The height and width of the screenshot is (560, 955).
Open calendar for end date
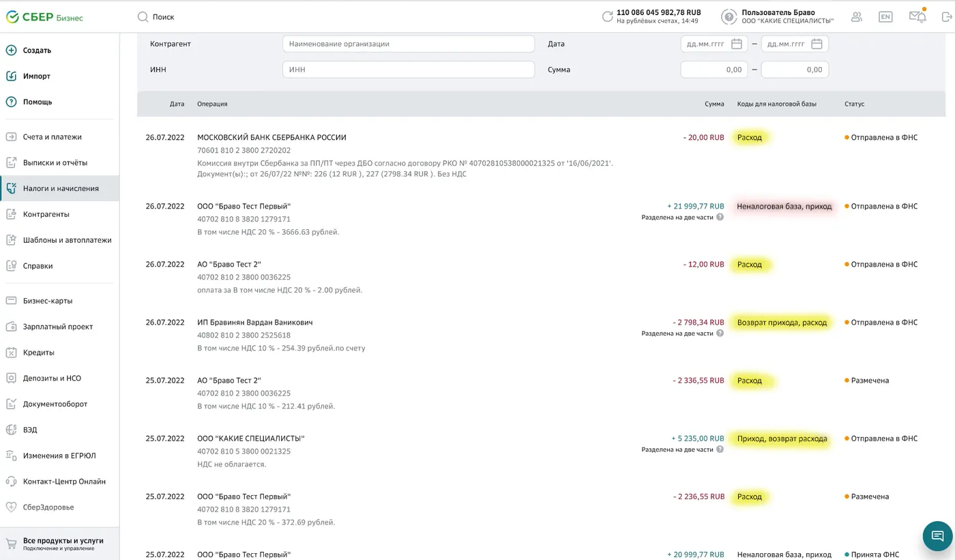pyautogui.click(x=817, y=44)
